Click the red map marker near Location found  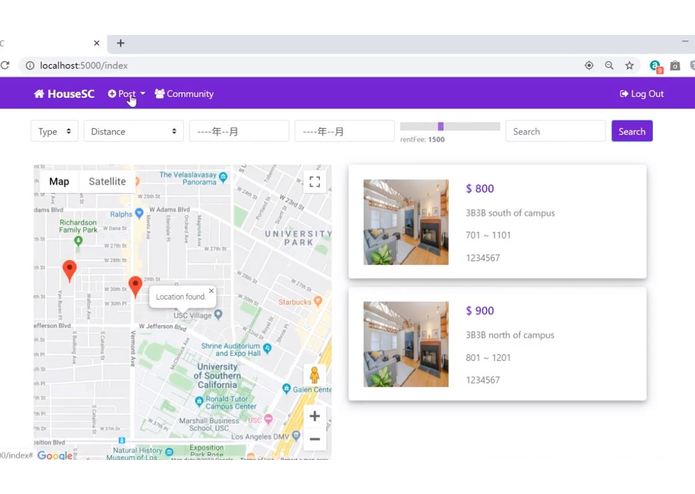pyautogui.click(x=135, y=286)
